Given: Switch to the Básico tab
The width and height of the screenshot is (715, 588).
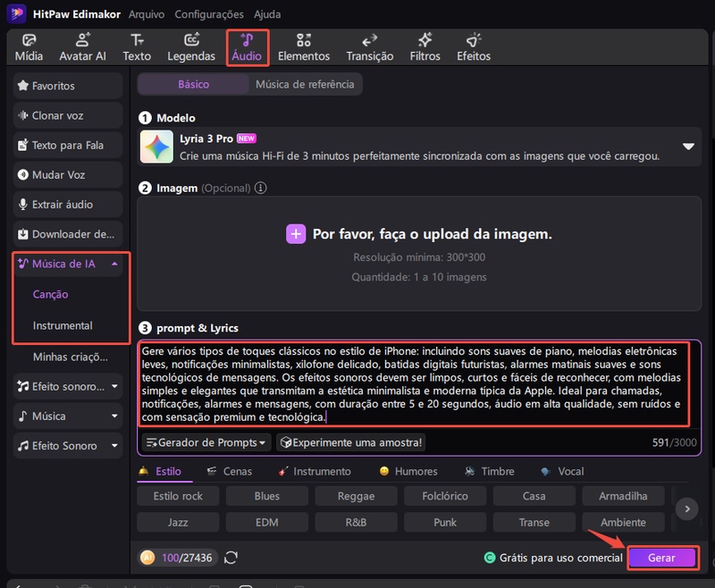Looking at the screenshot, I should 193,84.
